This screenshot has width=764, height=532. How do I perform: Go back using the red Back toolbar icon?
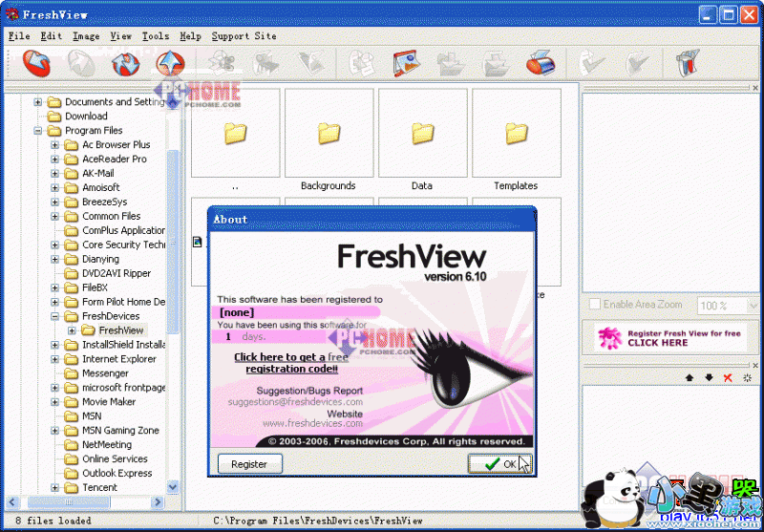(36, 63)
